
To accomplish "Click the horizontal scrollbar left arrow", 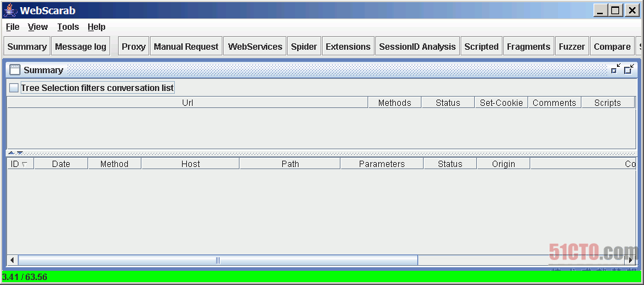I will 12,260.
